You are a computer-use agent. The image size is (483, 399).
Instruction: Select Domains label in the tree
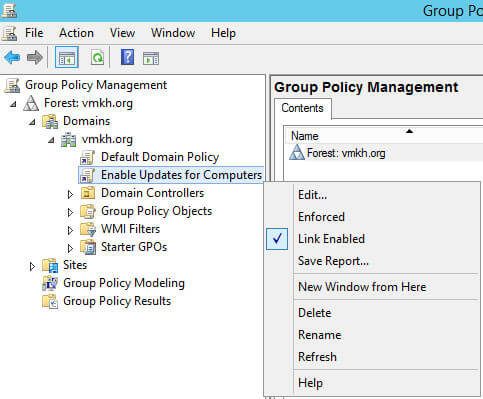coord(87,121)
